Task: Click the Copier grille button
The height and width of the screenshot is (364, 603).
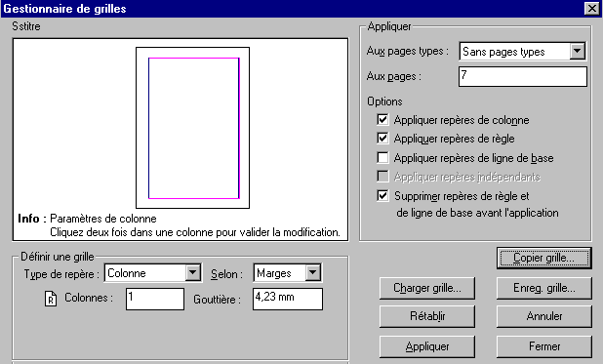Action: (x=543, y=258)
